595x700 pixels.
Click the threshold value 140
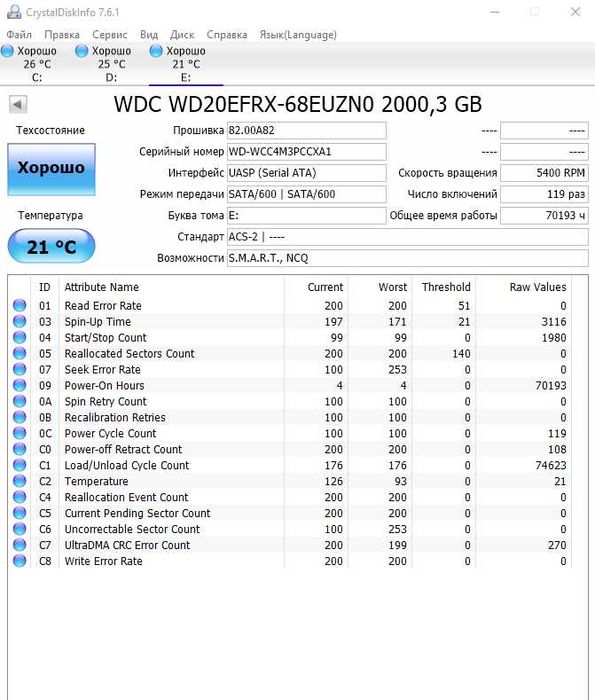click(x=461, y=354)
